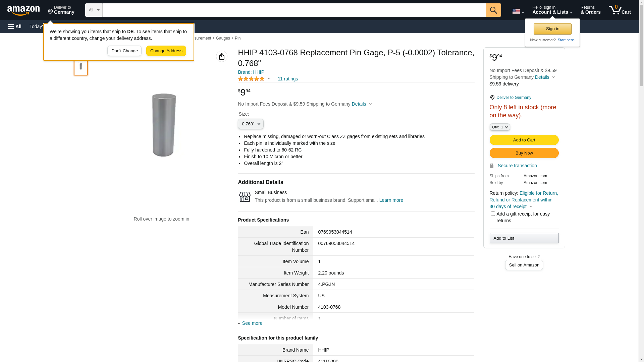The height and width of the screenshot is (362, 644).
Task: Click the Amazon logo
Action: (x=23, y=10)
